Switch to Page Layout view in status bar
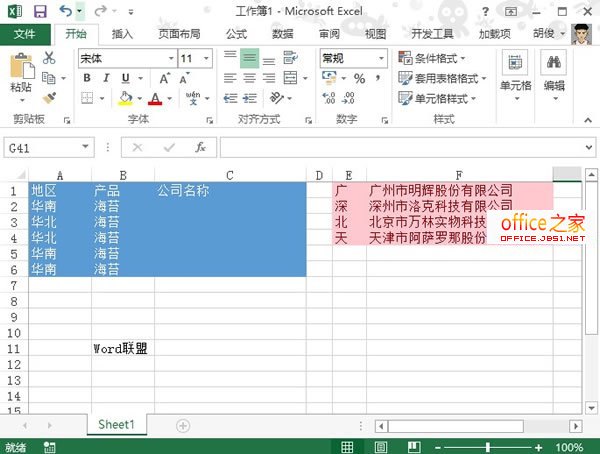The height and width of the screenshot is (454, 600). coord(381,447)
